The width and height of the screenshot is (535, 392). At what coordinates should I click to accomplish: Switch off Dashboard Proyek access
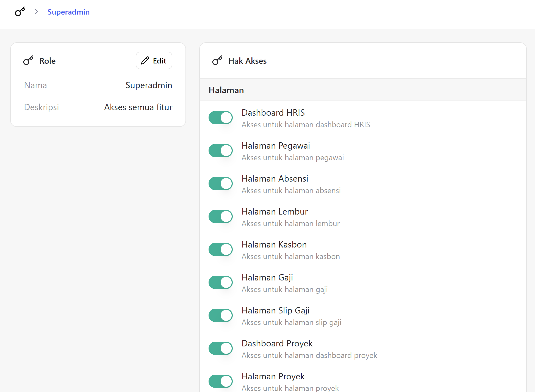coord(220,349)
